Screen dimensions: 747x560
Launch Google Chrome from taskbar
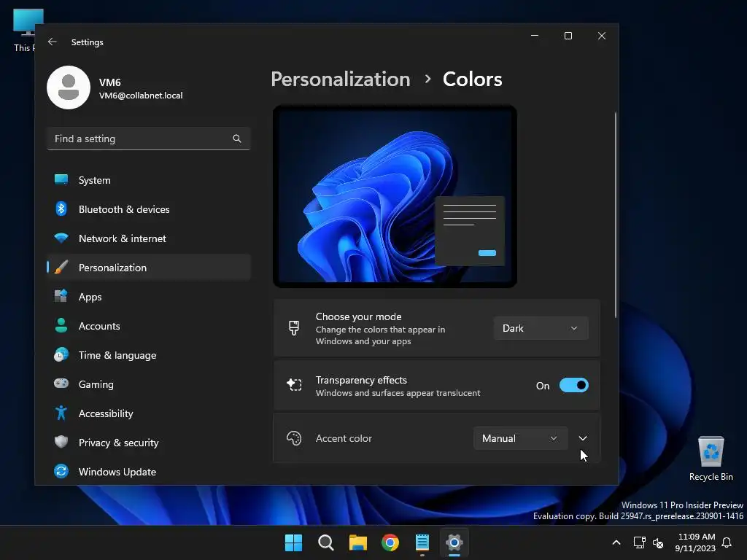point(390,542)
